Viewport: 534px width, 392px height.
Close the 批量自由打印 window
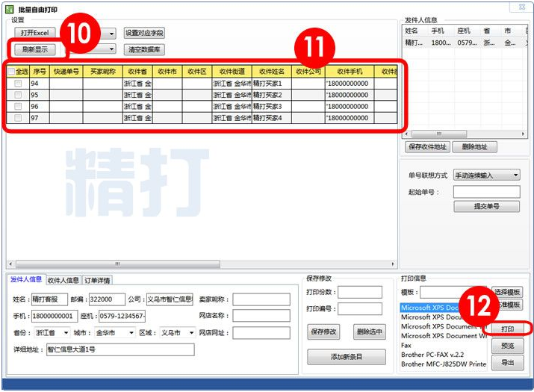point(521,8)
